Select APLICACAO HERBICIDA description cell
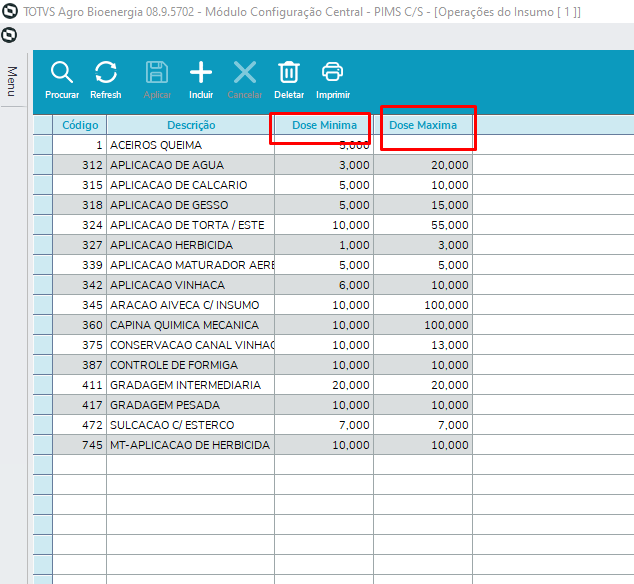Image resolution: width=634 pixels, height=584 pixels. (x=190, y=245)
